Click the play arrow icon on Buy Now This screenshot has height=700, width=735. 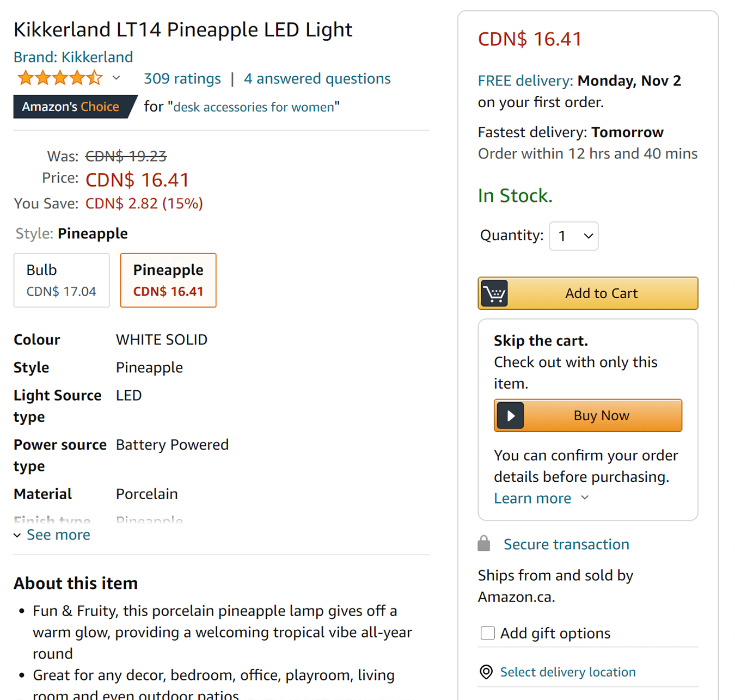510,416
